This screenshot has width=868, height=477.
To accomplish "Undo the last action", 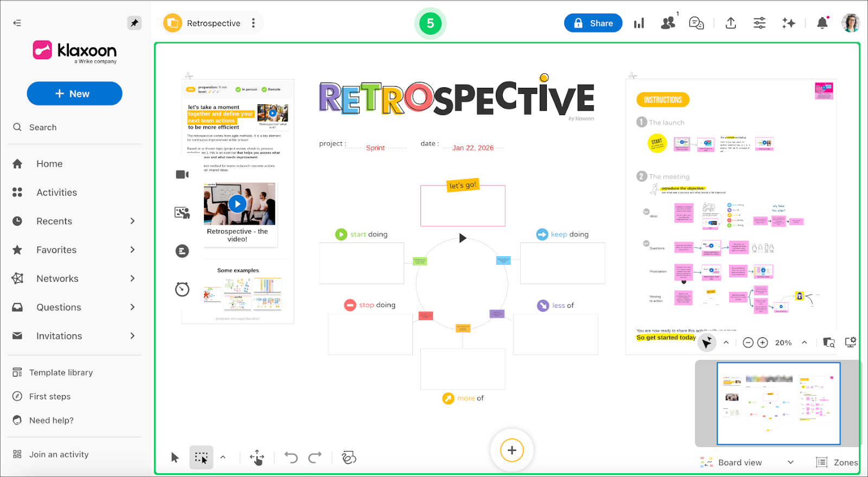I will [x=291, y=458].
